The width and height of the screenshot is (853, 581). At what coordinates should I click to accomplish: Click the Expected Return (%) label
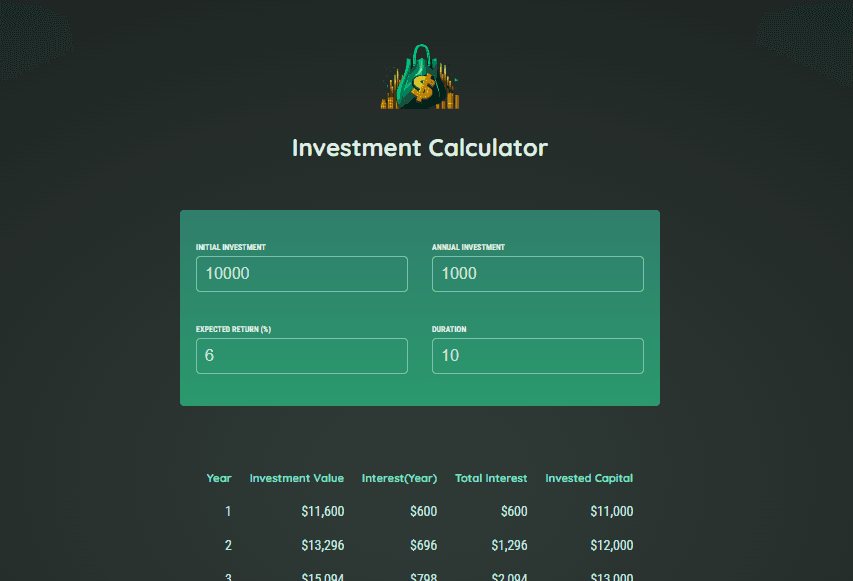[233, 329]
